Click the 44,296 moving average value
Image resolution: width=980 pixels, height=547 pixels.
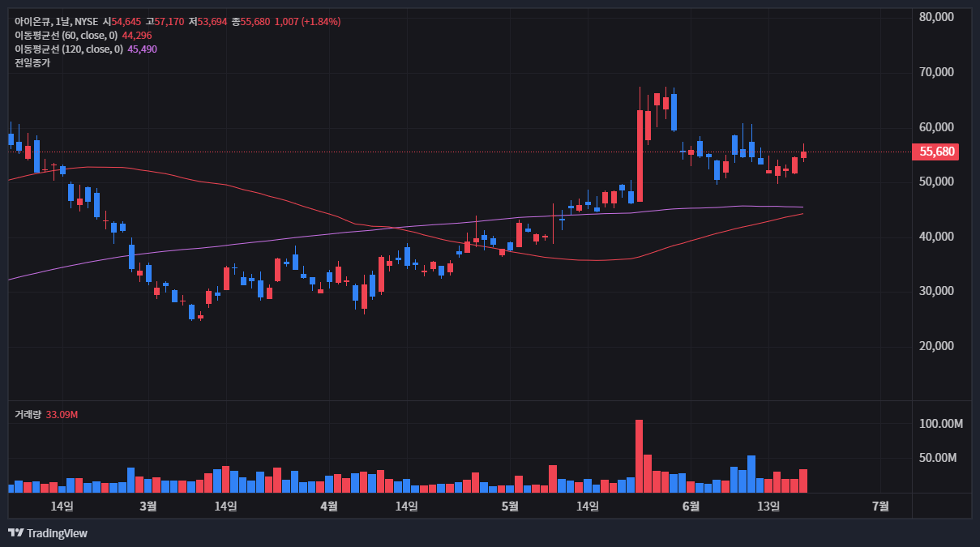pos(136,36)
